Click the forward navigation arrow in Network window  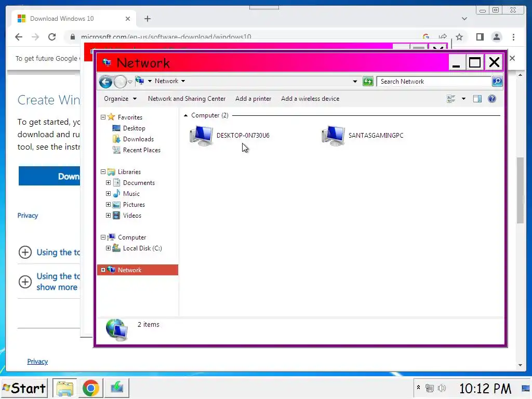click(120, 82)
